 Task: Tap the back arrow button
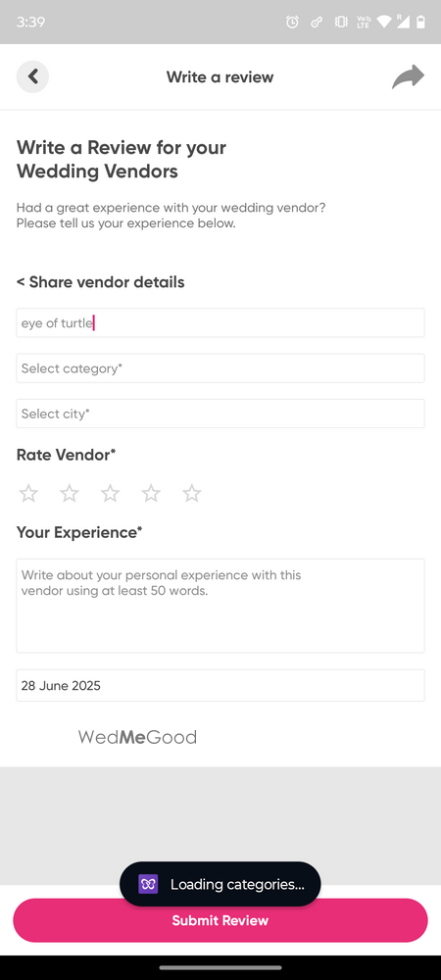(32, 76)
